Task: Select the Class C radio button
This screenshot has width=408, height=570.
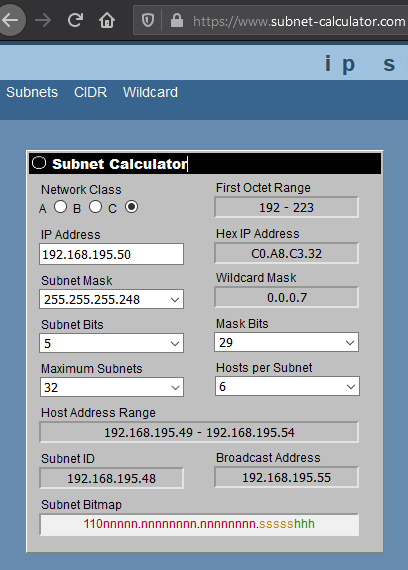Action: 131,207
